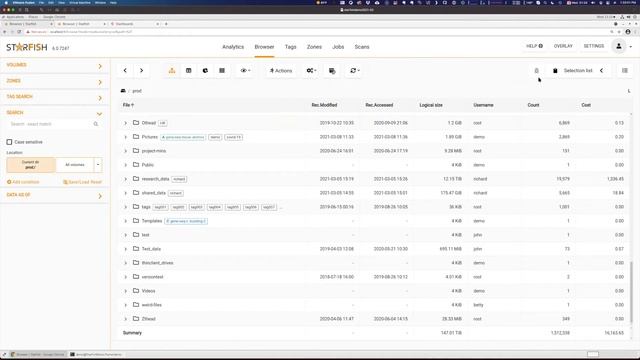Image resolution: width=640 pixels, height=360 pixels.
Task: Expand the Videos folder row
Action: tap(125, 291)
